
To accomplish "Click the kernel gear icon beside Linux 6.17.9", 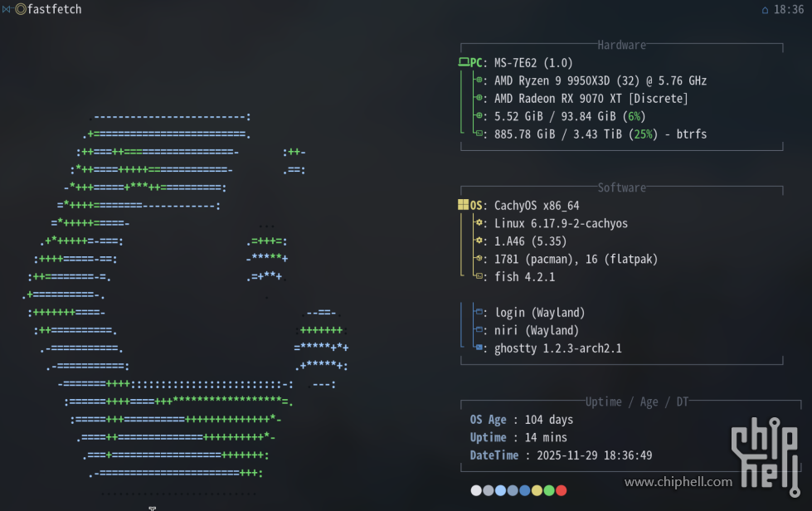I will (x=479, y=223).
